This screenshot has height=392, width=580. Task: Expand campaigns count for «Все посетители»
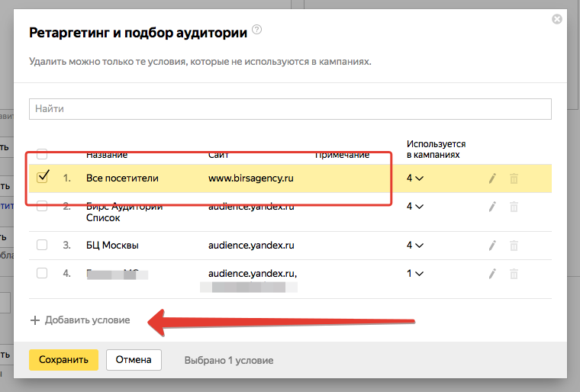(x=414, y=178)
